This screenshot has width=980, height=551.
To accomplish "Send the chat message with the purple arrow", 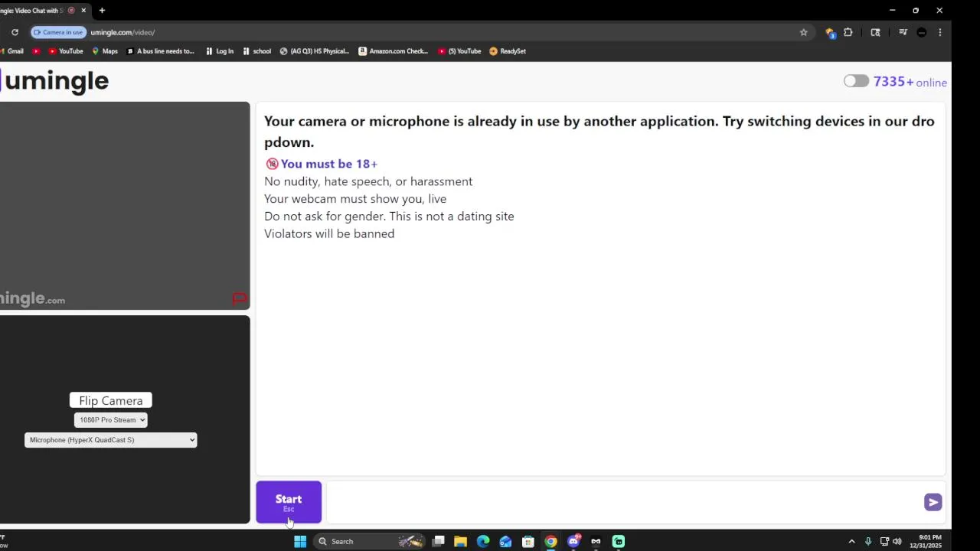I will click(933, 502).
